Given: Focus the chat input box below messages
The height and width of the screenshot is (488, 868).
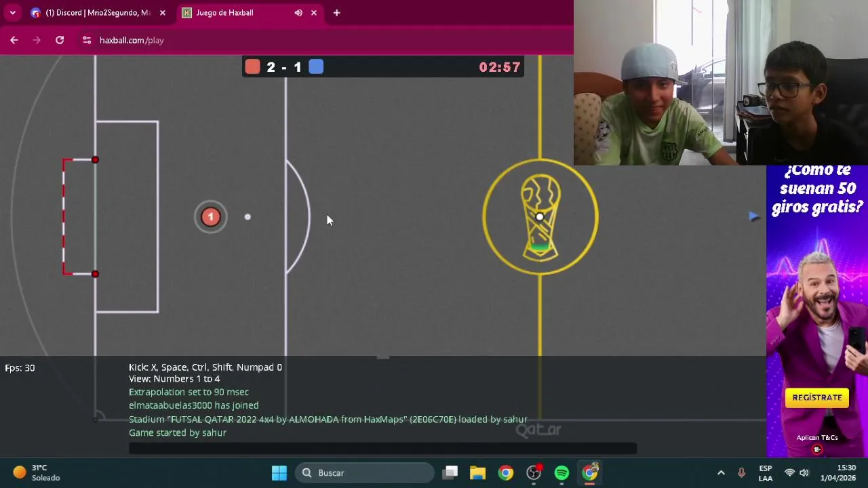Looking at the screenshot, I should coord(383,448).
